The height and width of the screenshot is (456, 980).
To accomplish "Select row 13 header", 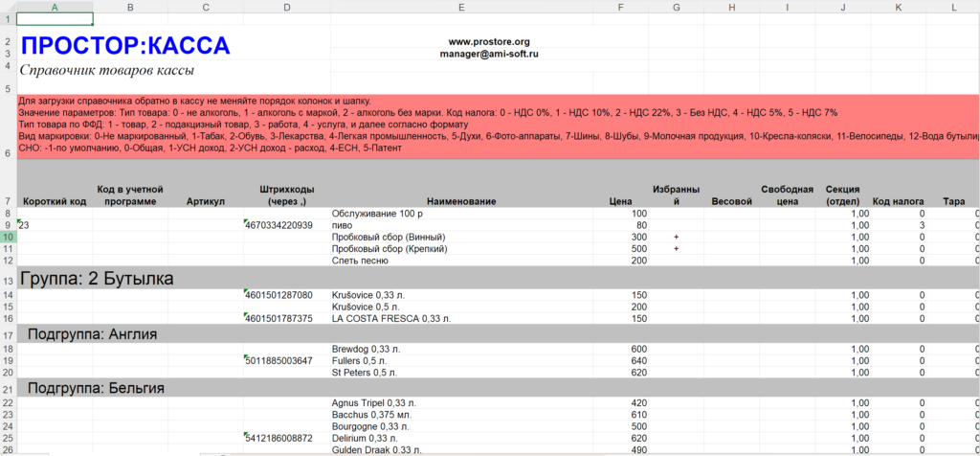I will point(8,280).
